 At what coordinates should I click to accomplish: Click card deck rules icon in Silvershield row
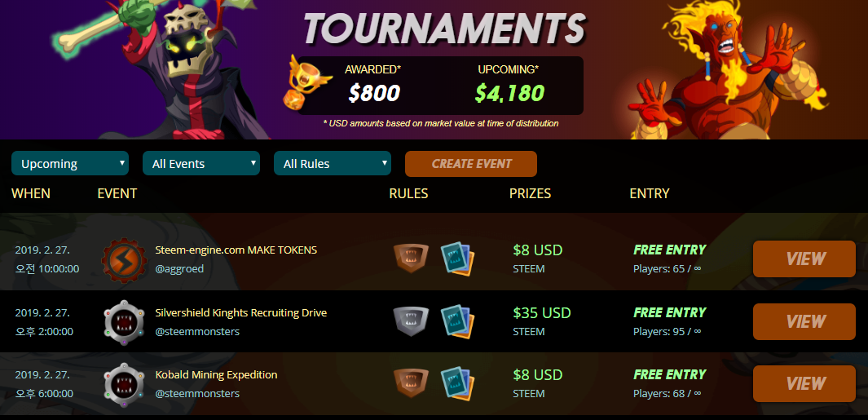pyautogui.click(x=458, y=322)
